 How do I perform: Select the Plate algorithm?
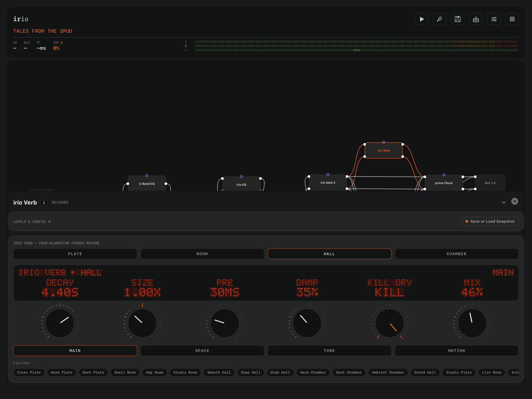click(x=75, y=254)
